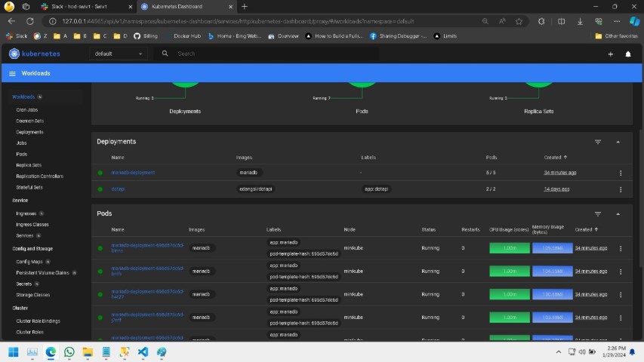Open Other favorites folder

click(x=617, y=36)
